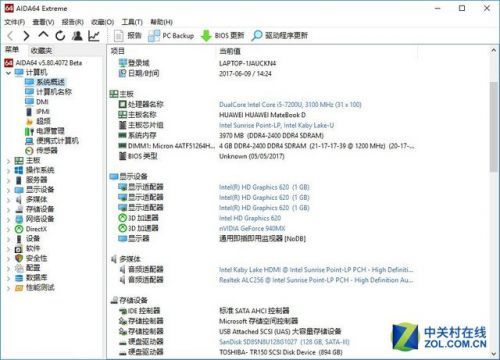Image resolution: width=500 pixels, height=360 pixels.
Task: Click the Refresh icon in toolbar
Action: [60, 36]
